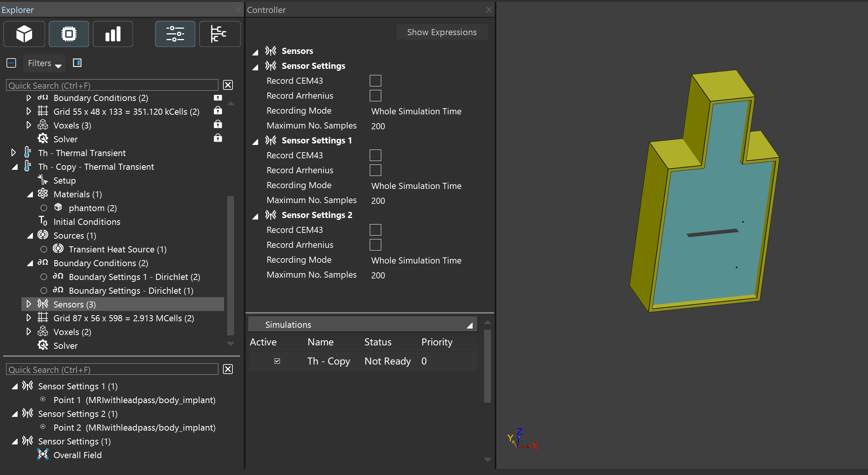Select Transient Heat Source (1) item
Screen dimensions: 868x475
pos(117,249)
